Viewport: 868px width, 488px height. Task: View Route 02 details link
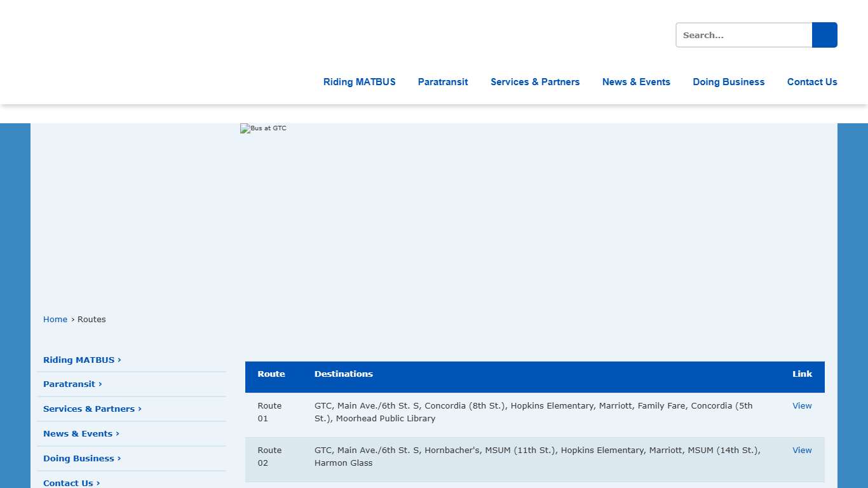pos(802,451)
